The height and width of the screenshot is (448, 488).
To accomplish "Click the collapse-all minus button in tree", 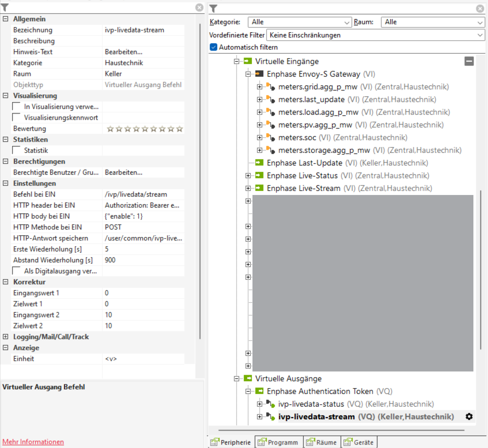I will tap(469, 61).
